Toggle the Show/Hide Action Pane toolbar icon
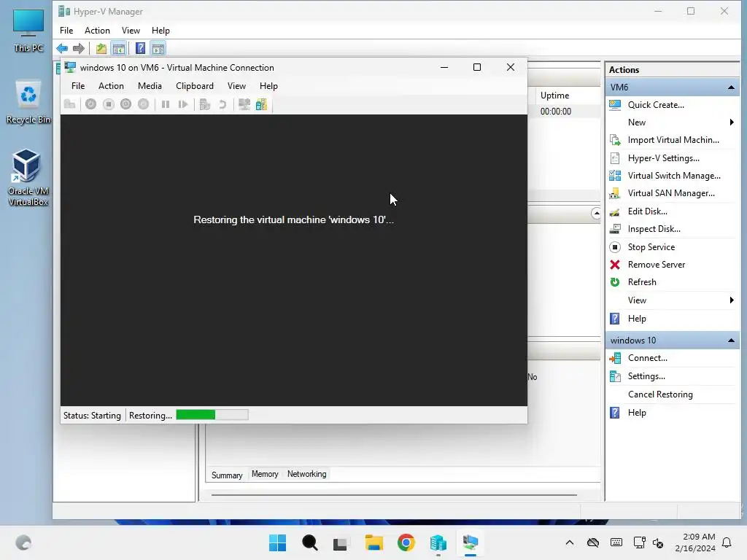The width and height of the screenshot is (747, 560). [158, 48]
